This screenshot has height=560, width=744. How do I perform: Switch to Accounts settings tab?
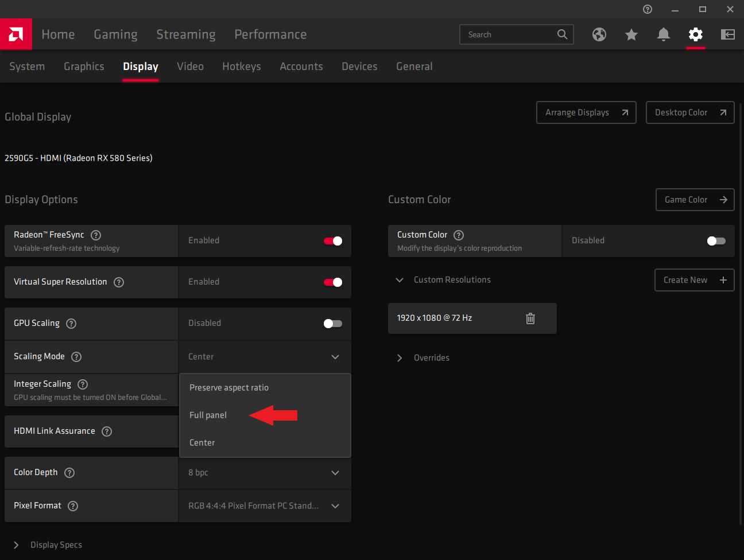(301, 67)
